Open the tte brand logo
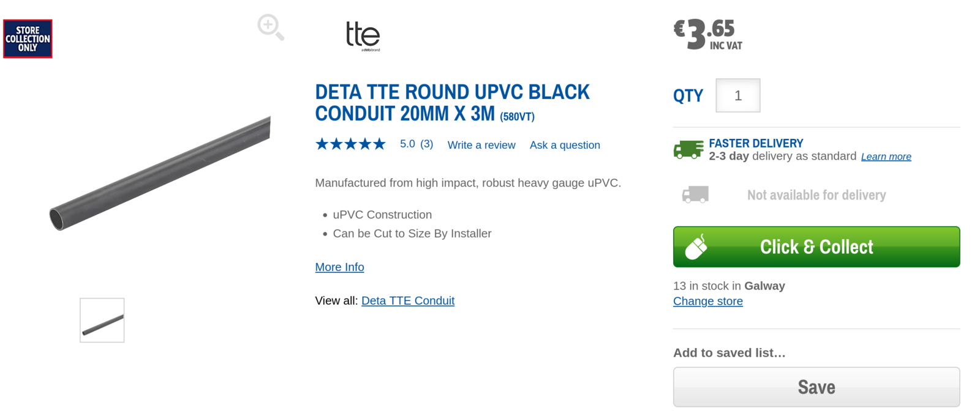The image size is (980, 413). (x=363, y=35)
